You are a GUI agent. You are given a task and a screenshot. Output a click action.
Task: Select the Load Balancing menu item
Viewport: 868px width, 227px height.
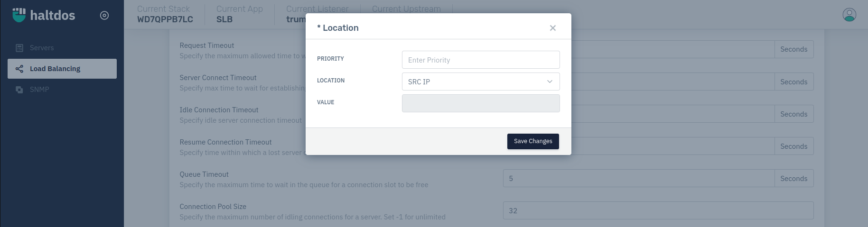62,69
